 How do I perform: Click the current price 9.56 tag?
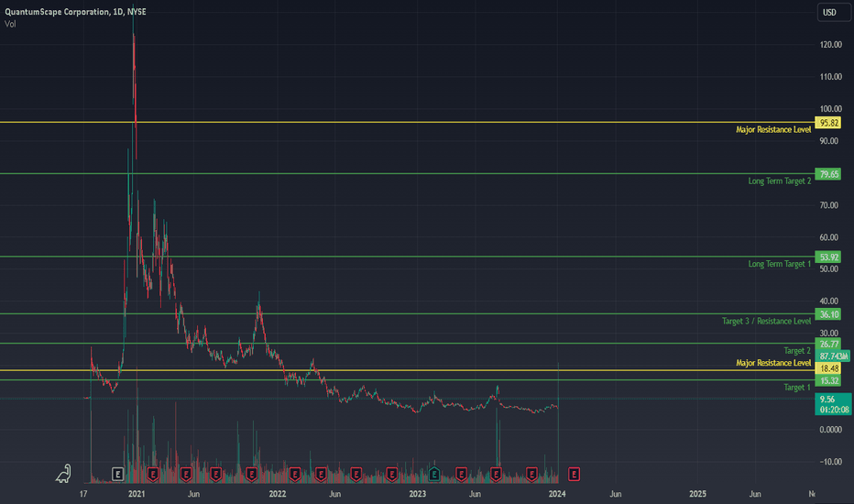point(833,404)
